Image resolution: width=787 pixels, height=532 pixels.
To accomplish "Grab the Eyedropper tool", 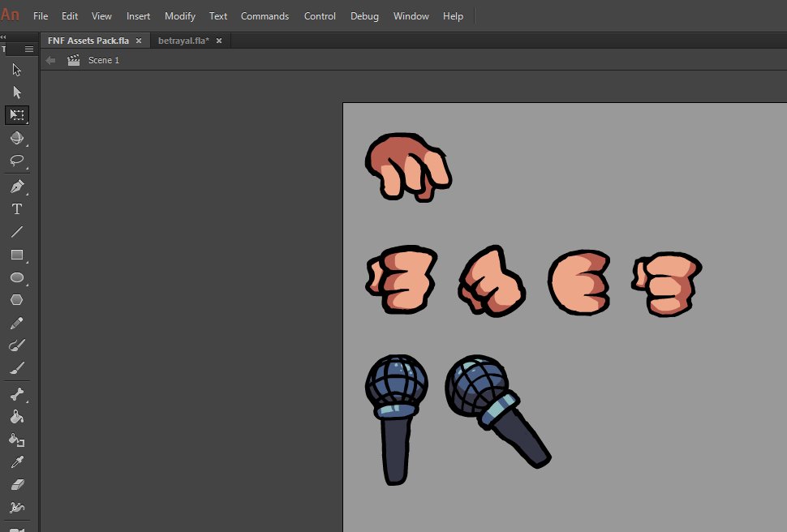I will [x=17, y=463].
